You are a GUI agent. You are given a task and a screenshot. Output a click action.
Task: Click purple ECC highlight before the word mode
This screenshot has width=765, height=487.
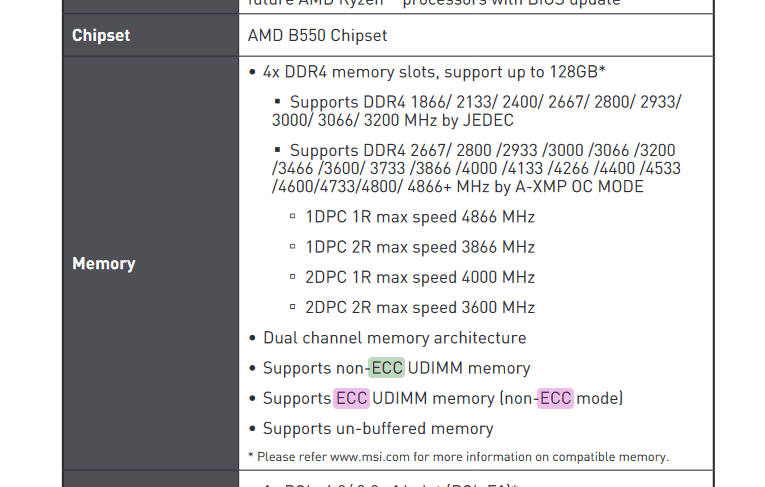tap(555, 398)
